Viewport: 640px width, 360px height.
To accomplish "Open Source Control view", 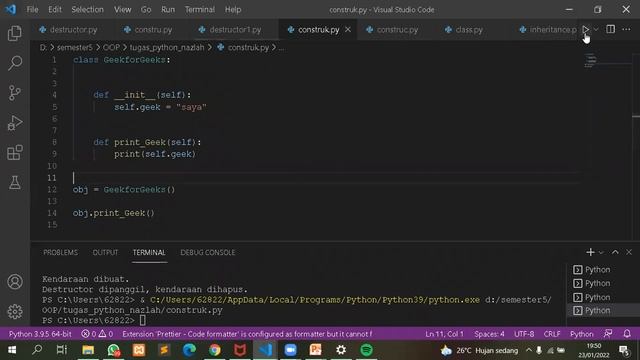I will [x=15, y=93].
